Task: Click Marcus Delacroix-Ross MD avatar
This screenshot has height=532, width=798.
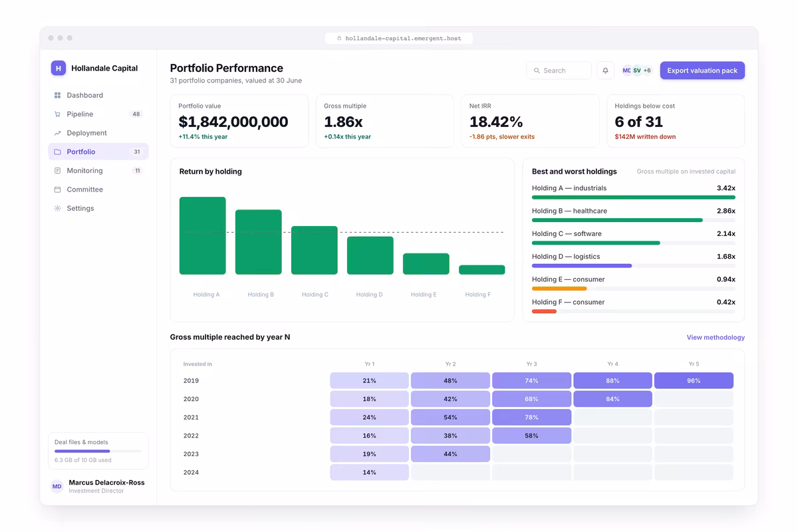Action: coord(57,486)
